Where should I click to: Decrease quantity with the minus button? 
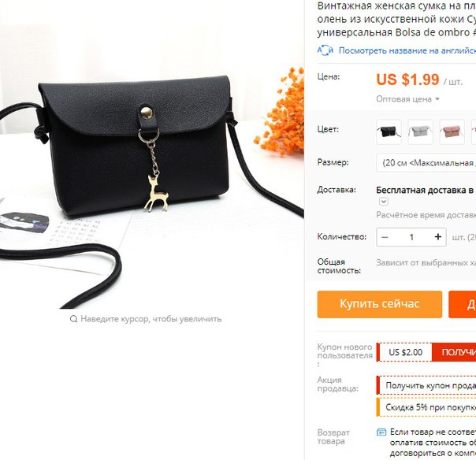click(385, 237)
